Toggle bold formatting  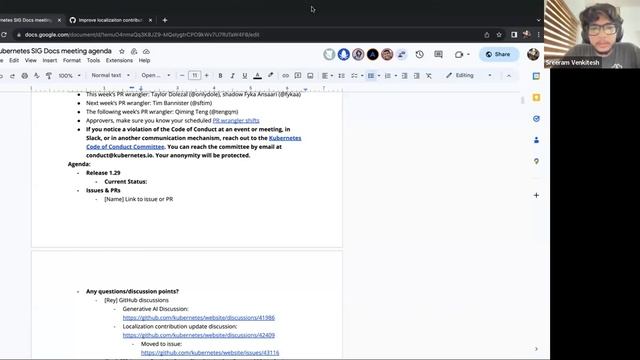coord(220,76)
